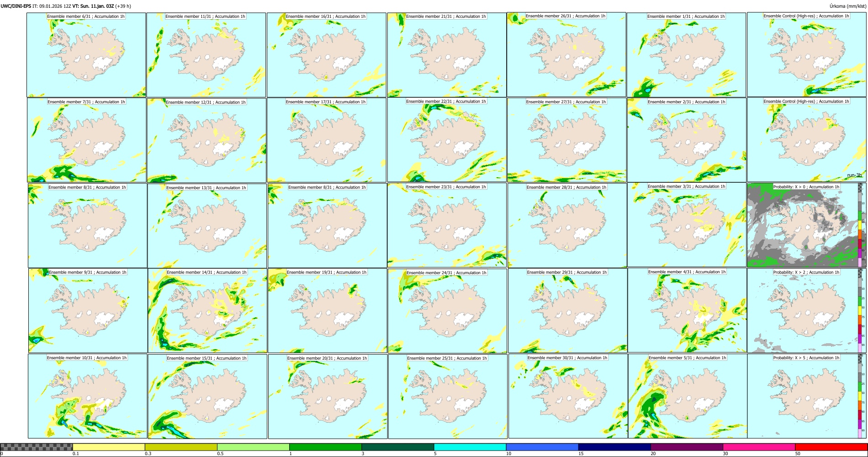Image resolution: width=868 pixels, height=457 pixels.
Task: Open the Ensemble member 5/31 map panel
Action: coord(688,396)
